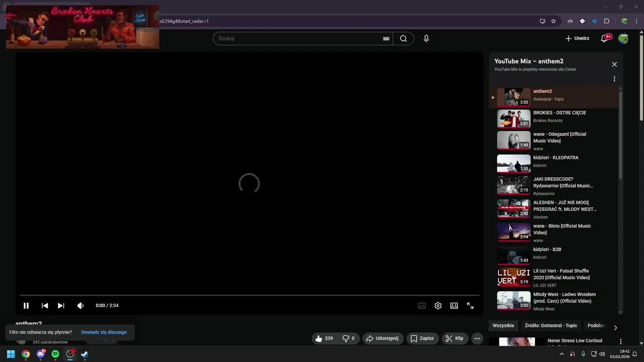Open more actions menu beside Klip
Screen dimensions: 644x362
point(477,338)
